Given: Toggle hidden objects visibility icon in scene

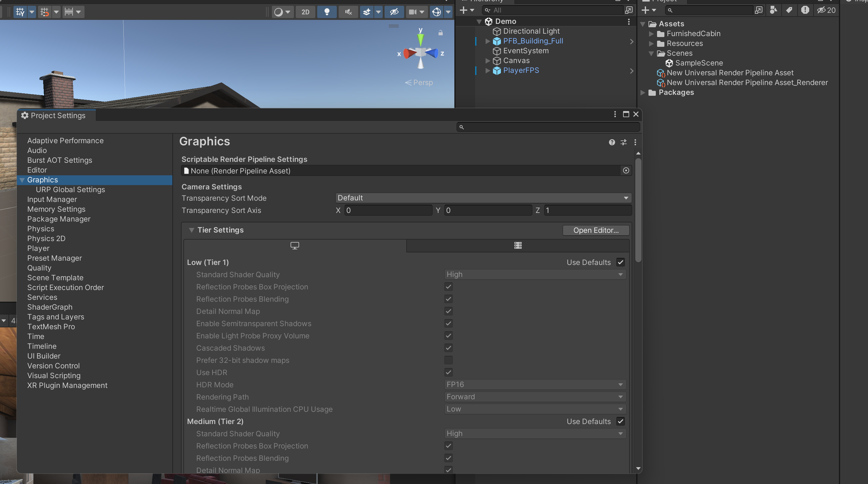Looking at the screenshot, I should 394,12.
